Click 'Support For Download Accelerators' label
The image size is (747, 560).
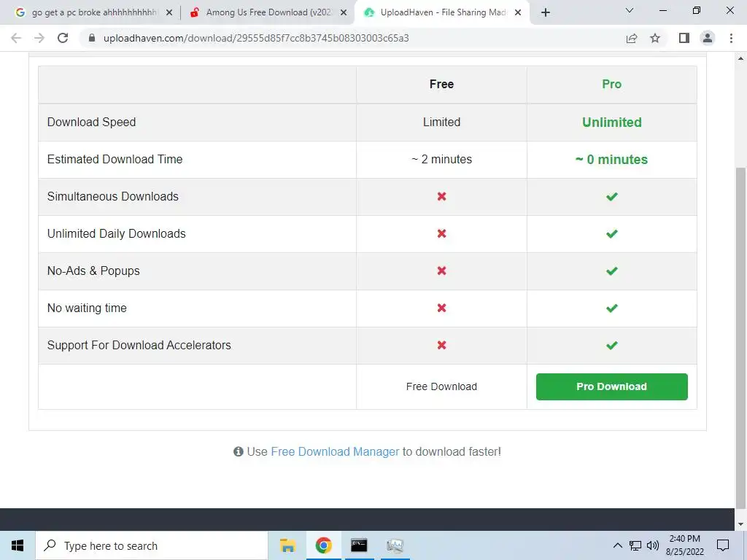coord(139,345)
